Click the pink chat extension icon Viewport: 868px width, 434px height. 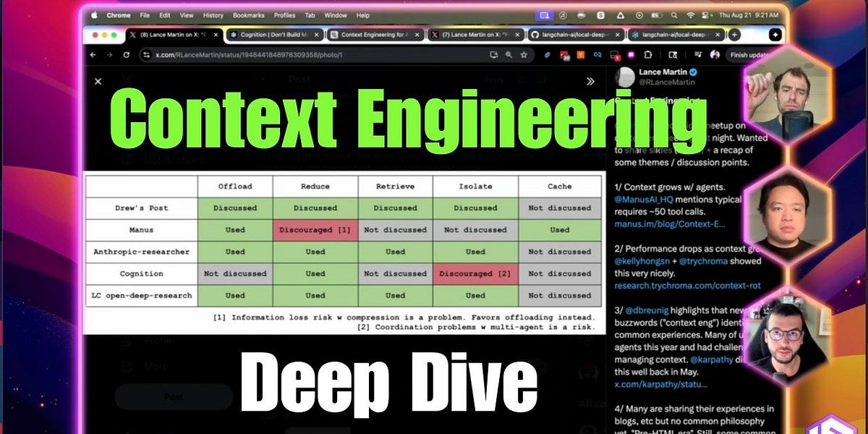pos(631,54)
